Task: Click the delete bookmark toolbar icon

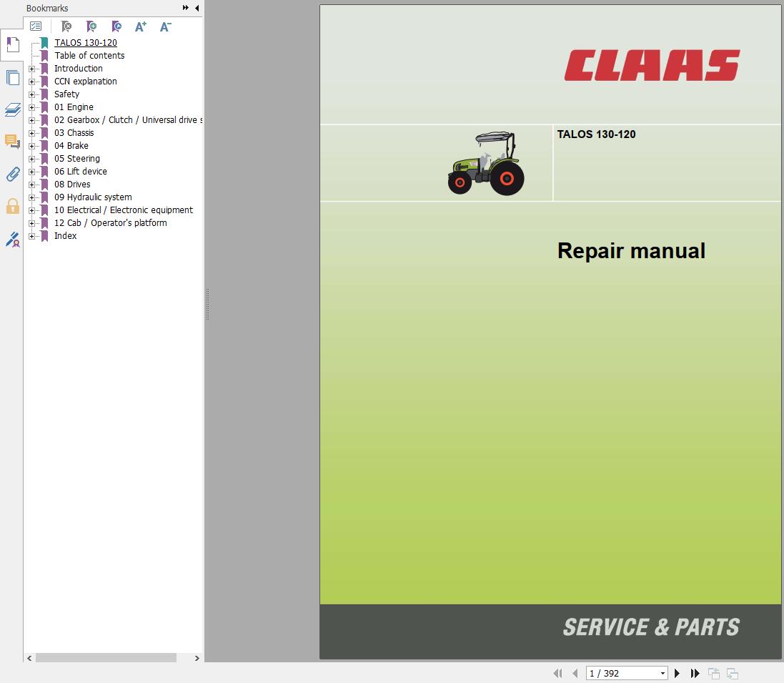Action: (66, 26)
